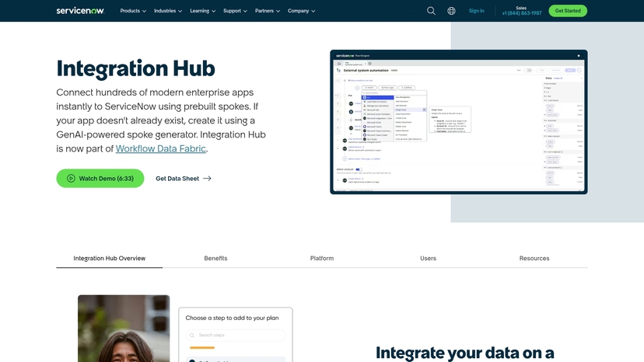Switch to the Benefits tab
The image size is (644, 362).
215,258
